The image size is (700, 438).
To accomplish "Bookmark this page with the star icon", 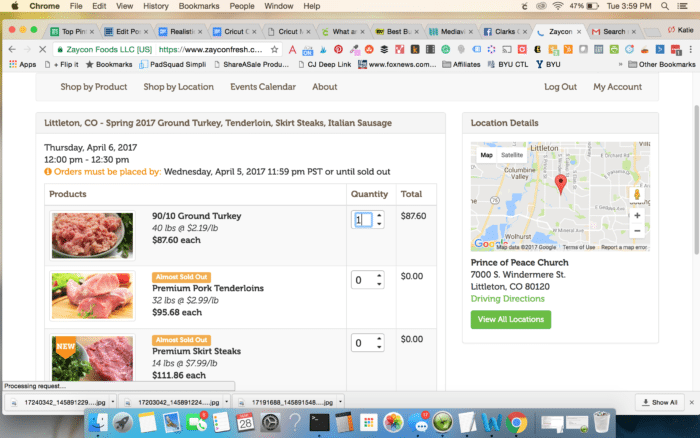I will [274, 49].
